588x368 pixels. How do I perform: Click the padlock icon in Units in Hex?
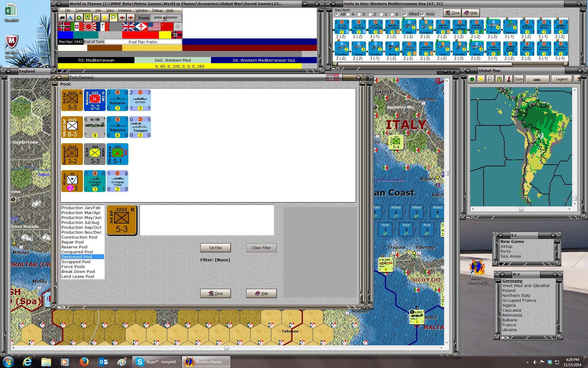tap(439, 14)
